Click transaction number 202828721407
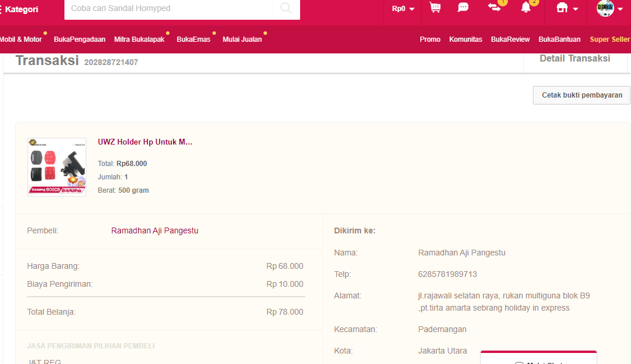631x364 pixels. 111,63
